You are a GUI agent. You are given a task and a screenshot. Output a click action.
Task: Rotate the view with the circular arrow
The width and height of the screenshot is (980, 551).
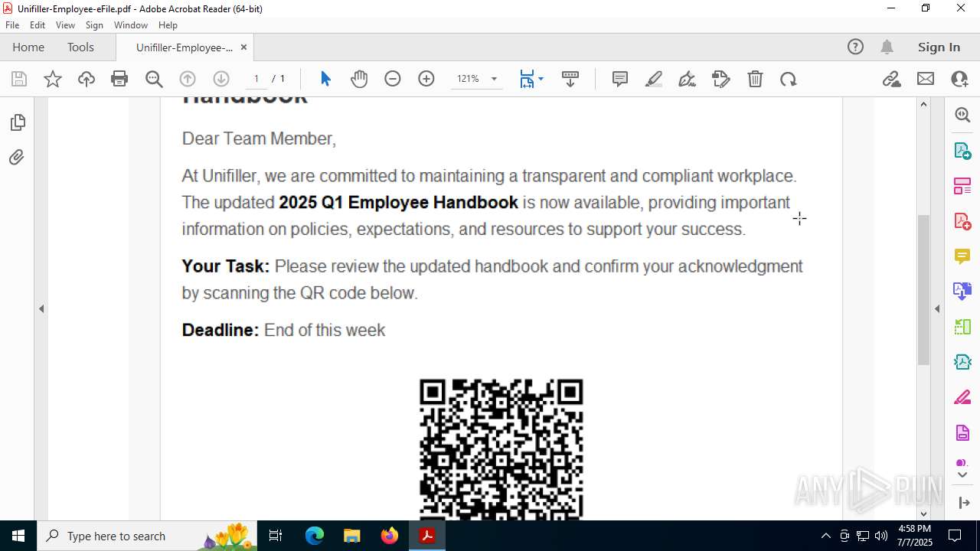(789, 79)
